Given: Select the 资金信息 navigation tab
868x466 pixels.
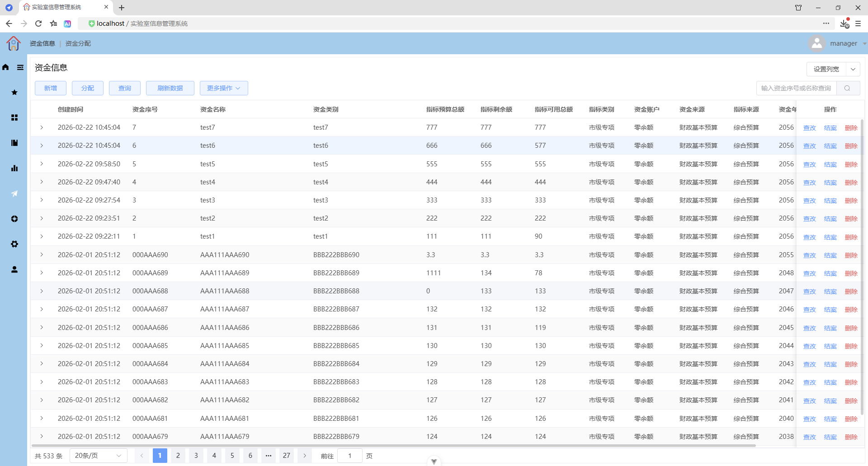Looking at the screenshot, I should (42, 43).
